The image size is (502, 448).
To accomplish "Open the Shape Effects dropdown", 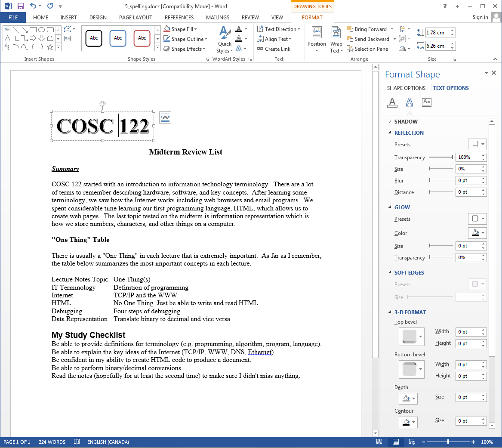I will click(185, 49).
